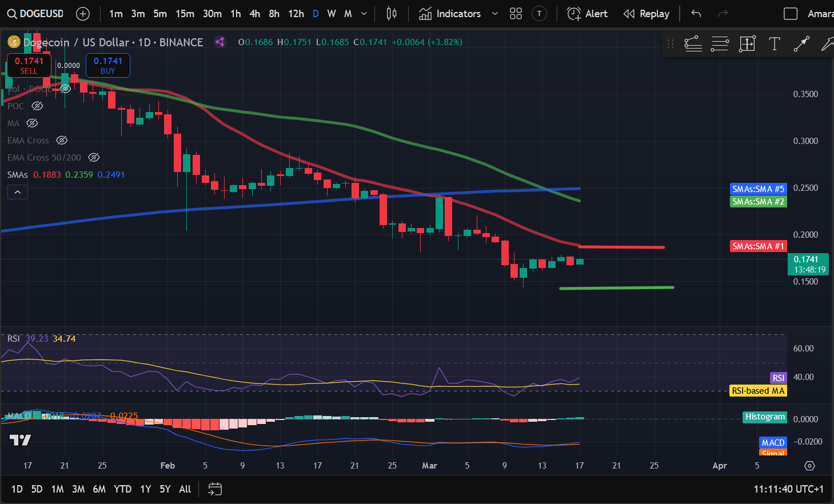Image resolution: width=834 pixels, height=504 pixels.
Task: Switch to the 30m timeframe
Action: pos(212,14)
